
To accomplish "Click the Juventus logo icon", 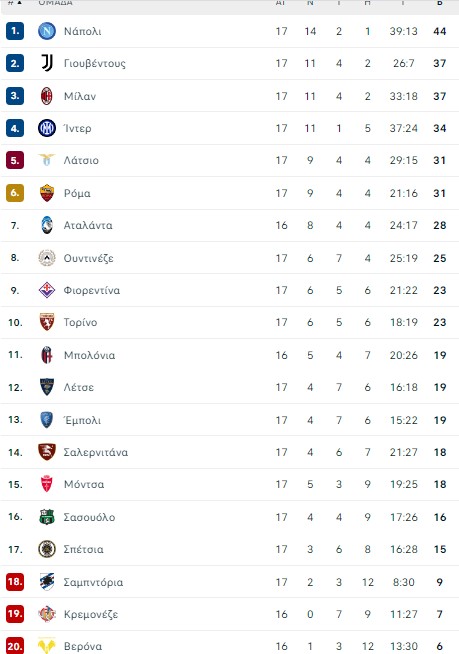I will click(x=47, y=63).
